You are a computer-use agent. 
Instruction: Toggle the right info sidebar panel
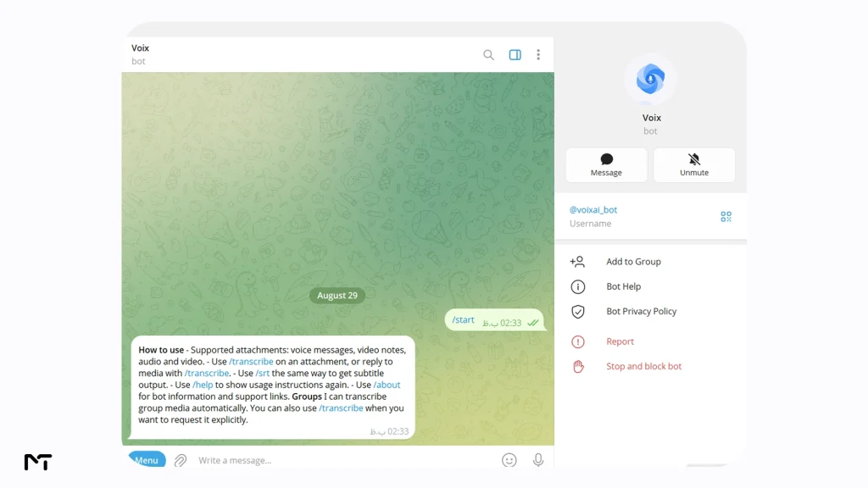point(515,55)
